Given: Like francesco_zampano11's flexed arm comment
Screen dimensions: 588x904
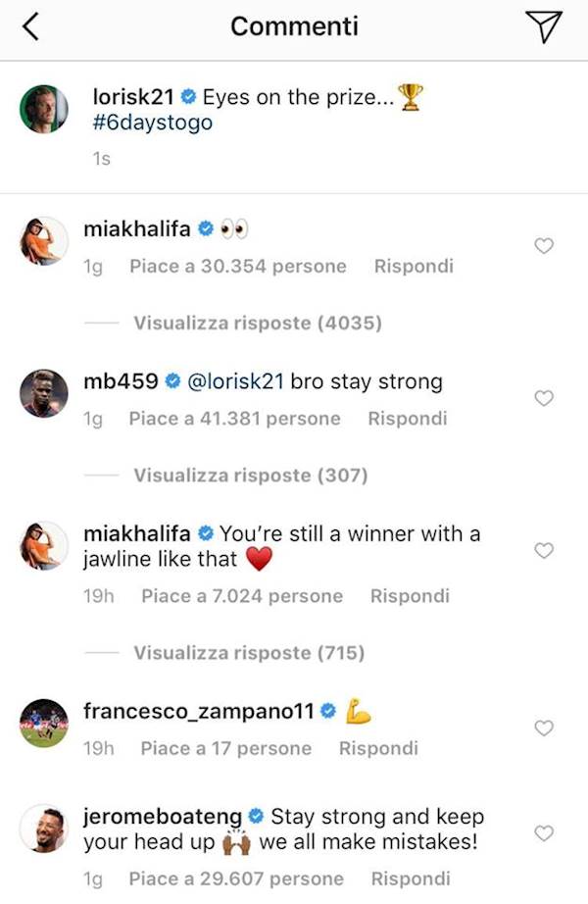Looking at the screenshot, I should [544, 728].
